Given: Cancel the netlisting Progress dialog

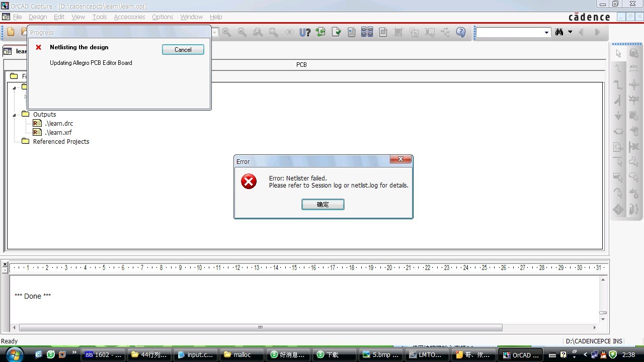Looking at the screenshot, I should click(183, 50).
